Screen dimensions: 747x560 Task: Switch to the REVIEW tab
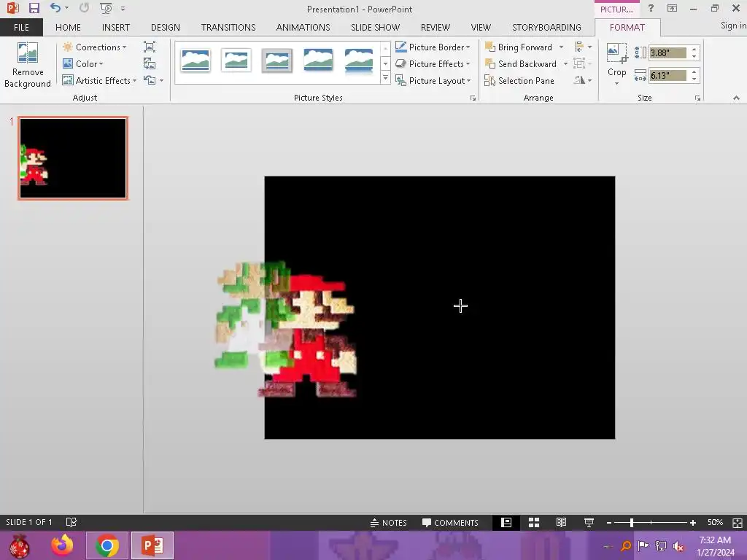click(435, 28)
